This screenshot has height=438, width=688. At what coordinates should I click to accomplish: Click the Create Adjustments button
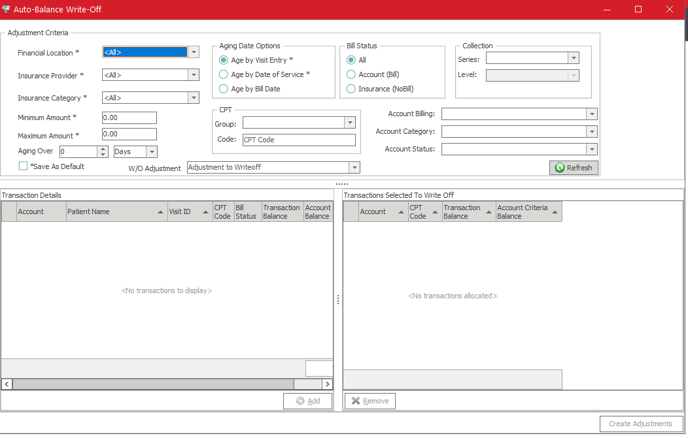point(641,424)
